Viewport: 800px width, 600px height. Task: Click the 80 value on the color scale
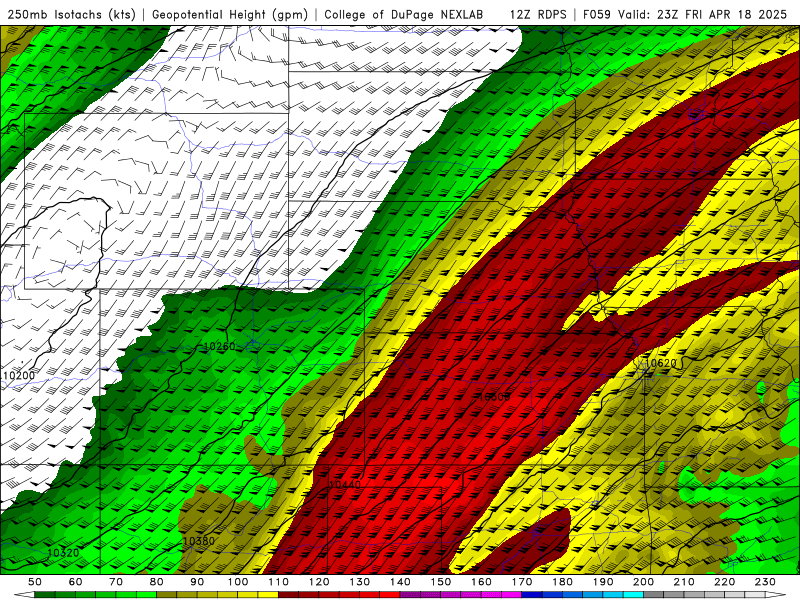click(x=157, y=582)
